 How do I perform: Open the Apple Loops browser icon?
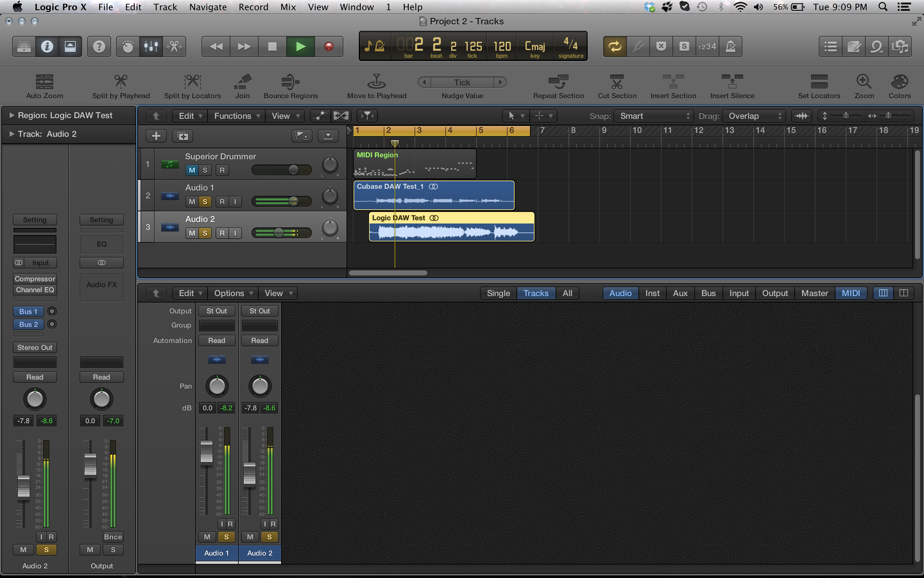[x=877, y=47]
